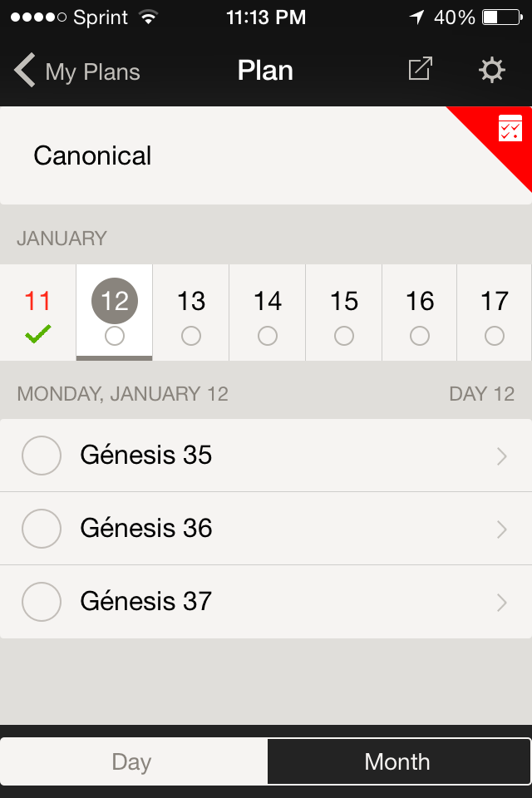Select day 15 in the calendar strip
The width and height of the screenshot is (532, 798).
344,302
